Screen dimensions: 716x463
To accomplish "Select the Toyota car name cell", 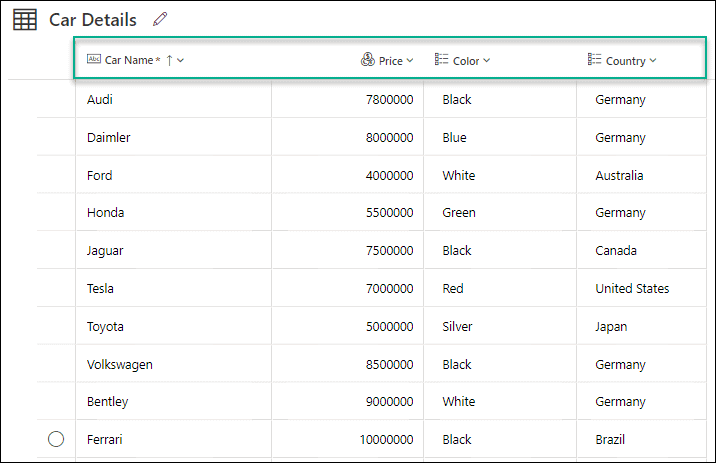I will [174, 326].
